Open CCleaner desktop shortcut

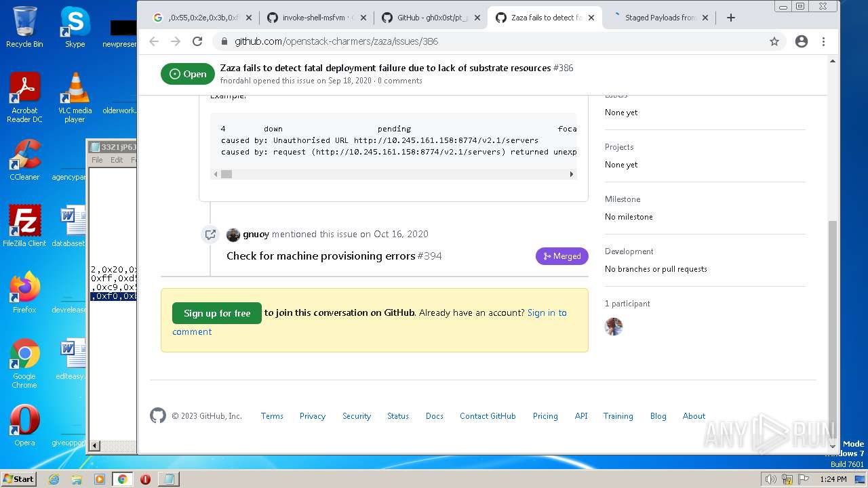(24, 160)
